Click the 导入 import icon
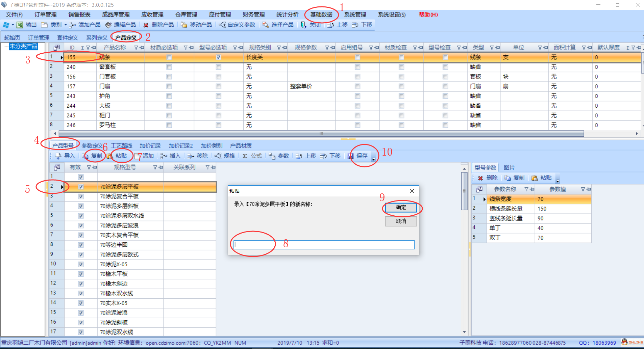The height and width of the screenshot is (349, 644). (58, 156)
